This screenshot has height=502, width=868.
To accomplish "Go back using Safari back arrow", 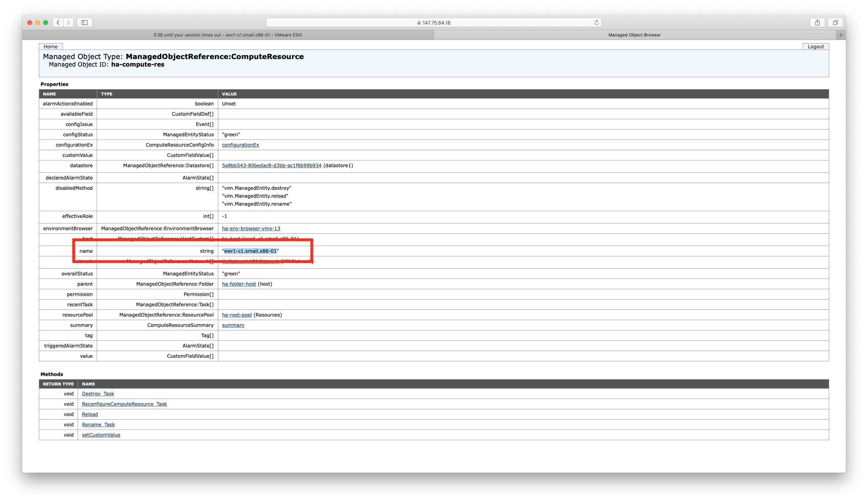I will 58,23.
